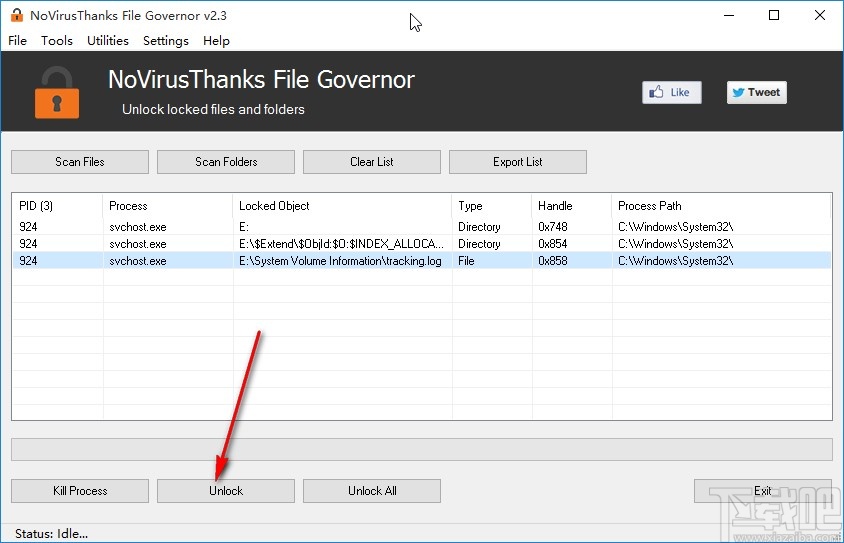Sort by the Process Path column header
This screenshot has height=543, width=844.
pyautogui.click(x=721, y=206)
